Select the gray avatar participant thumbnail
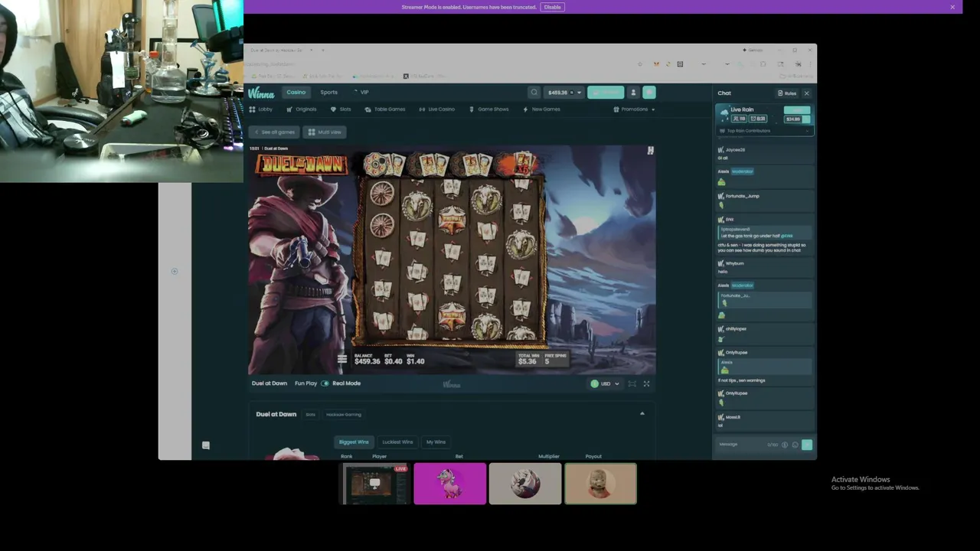This screenshot has height=551, width=980. [524, 484]
